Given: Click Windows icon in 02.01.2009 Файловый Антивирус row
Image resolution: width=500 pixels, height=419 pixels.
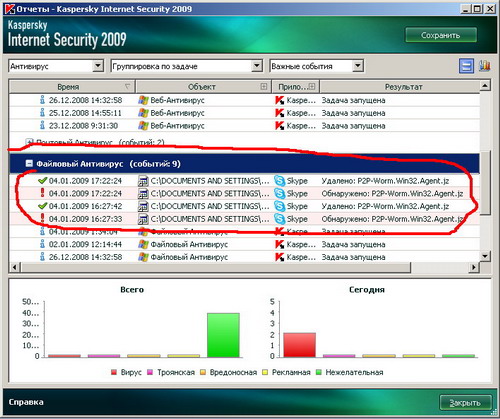Looking at the screenshot, I should (x=143, y=244).
